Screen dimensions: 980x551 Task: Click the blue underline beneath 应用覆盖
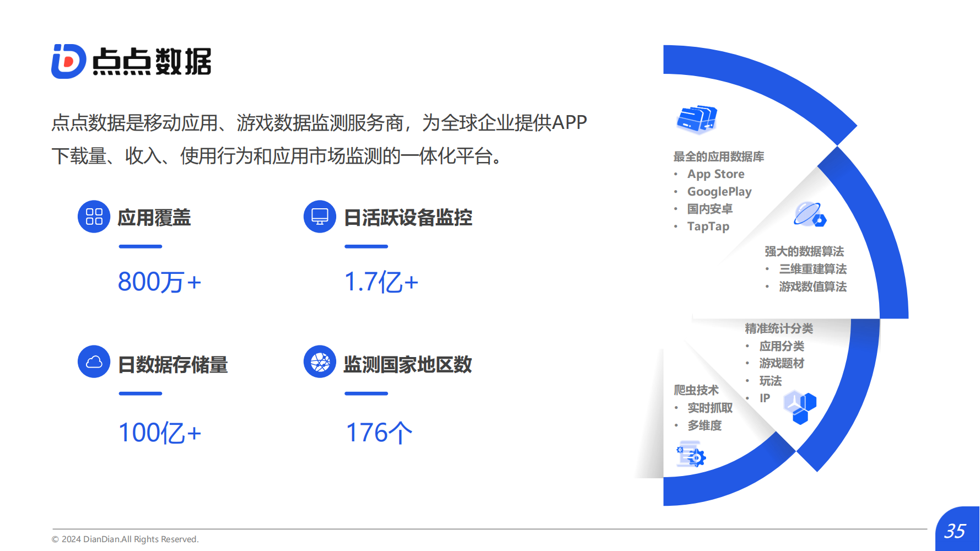(140, 246)
